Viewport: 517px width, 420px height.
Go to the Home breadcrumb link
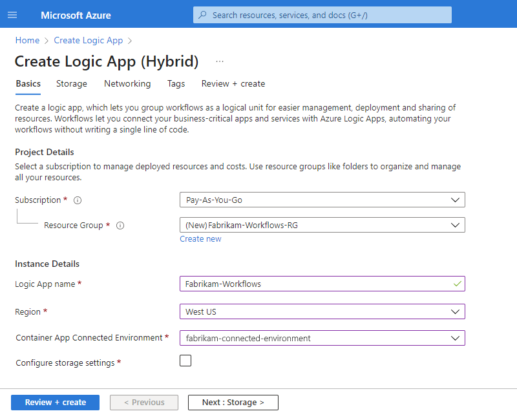[27, 40]
